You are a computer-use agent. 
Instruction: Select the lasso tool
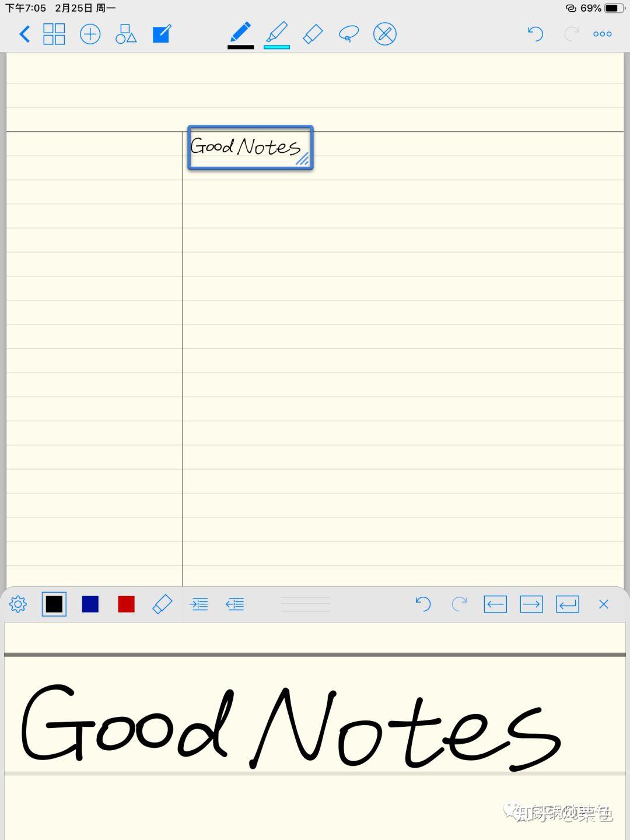point(349,34)
